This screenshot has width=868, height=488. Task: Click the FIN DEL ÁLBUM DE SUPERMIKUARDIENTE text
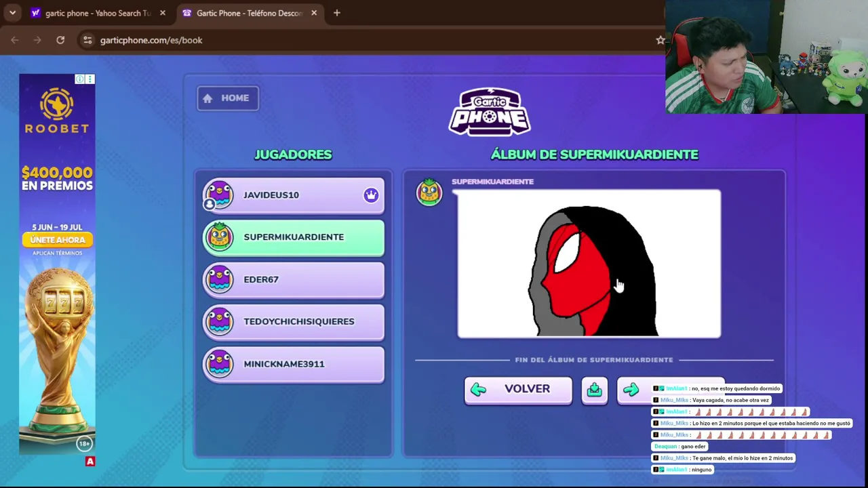594,360
